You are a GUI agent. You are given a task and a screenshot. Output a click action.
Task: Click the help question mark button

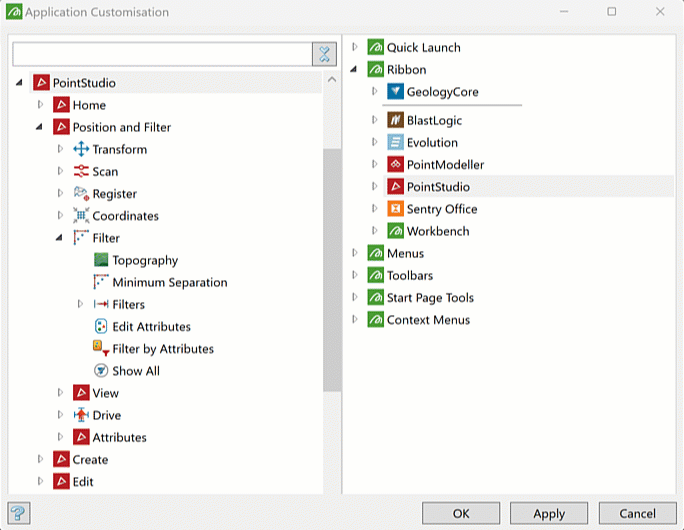point(19,513)
